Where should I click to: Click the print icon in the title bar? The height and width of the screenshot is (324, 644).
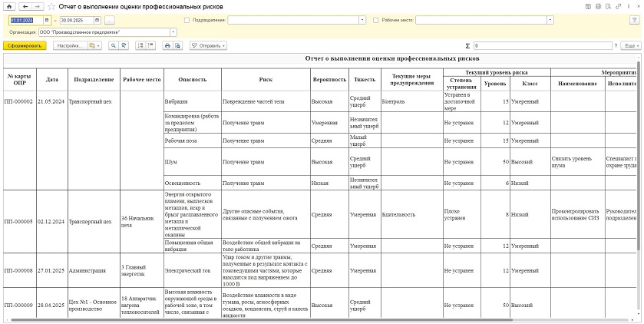[599, 7]
